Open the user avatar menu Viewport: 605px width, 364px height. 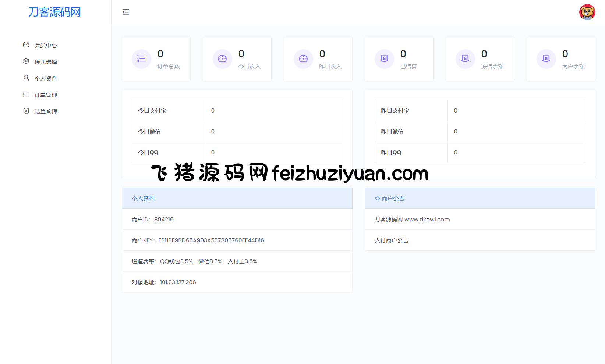[587, 12]
